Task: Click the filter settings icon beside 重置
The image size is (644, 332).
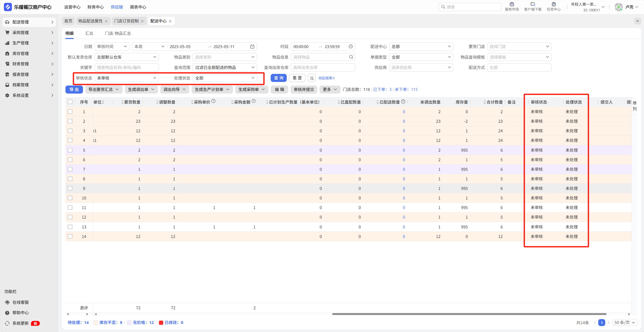Action: pos(312,78)
